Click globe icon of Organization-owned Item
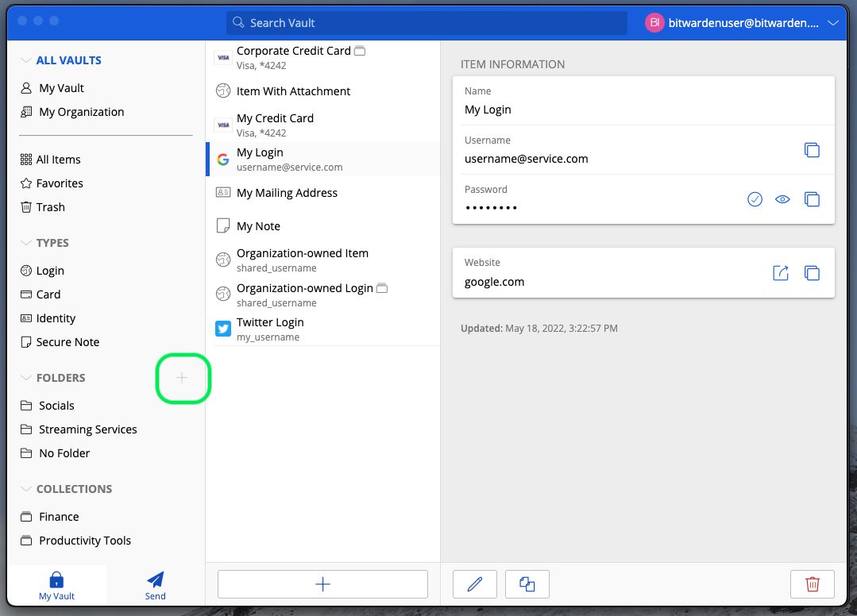 point(223,260)
